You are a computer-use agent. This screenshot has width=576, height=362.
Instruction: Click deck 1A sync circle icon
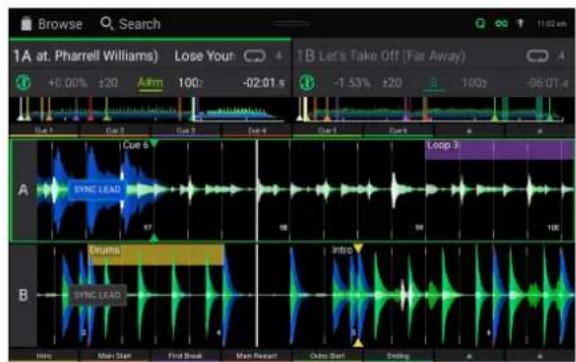pyautogui.click(x=23, y=83)
